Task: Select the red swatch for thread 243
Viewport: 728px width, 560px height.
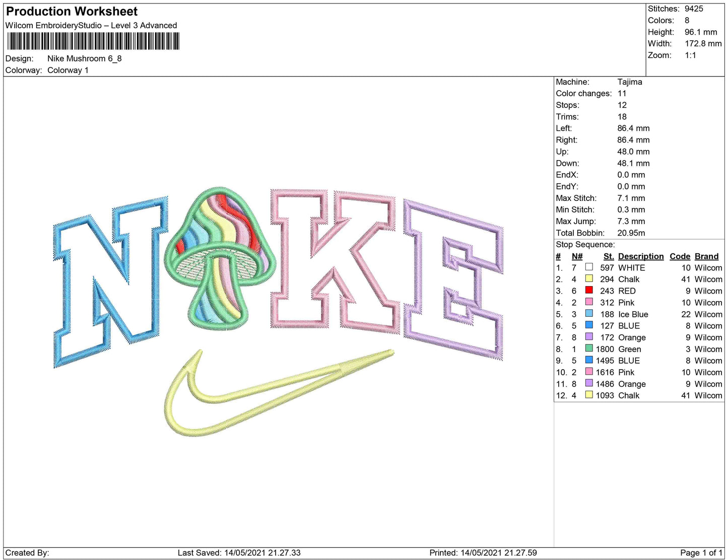Action: click(x=588, y=290)
